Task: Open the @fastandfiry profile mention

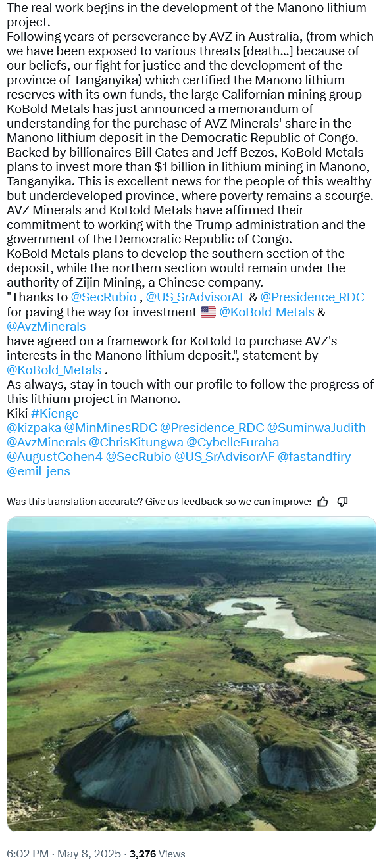Action: [315, 456]
